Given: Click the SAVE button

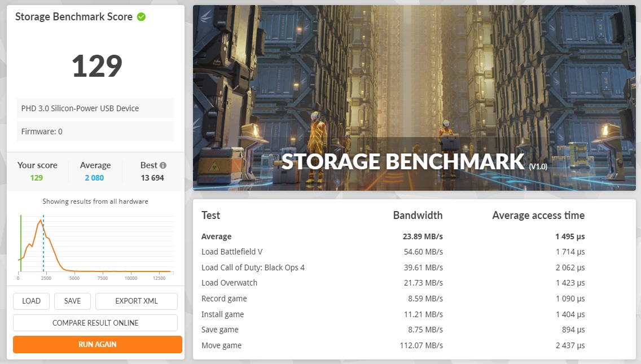Looking at the screenshot, I should click(x=72, y=301).
